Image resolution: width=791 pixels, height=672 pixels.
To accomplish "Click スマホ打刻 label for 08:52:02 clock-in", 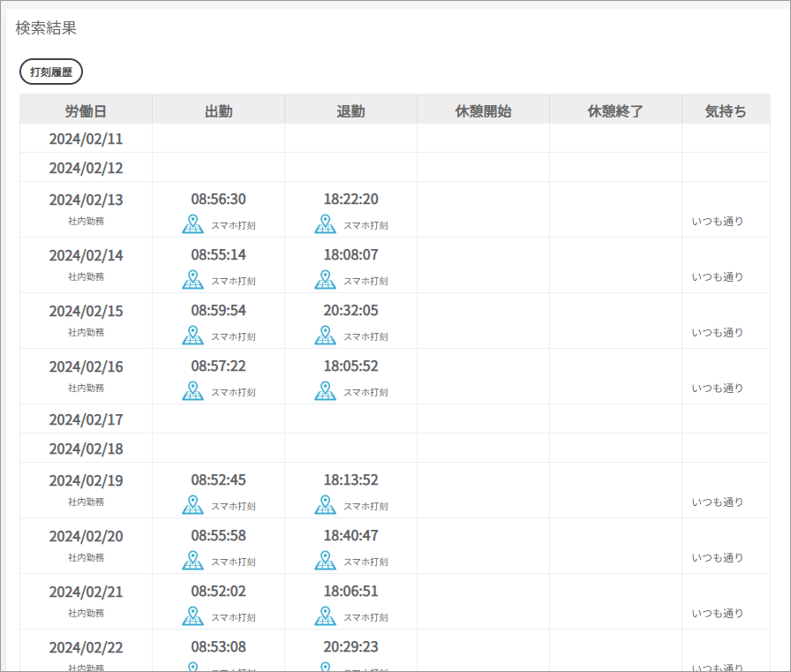I will click(233, 617).
